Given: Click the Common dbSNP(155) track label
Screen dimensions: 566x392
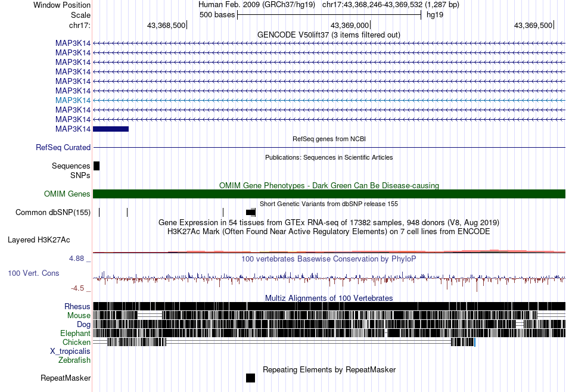Looking at the screenshot, I should pyautogui.click(x=53, y=212).
